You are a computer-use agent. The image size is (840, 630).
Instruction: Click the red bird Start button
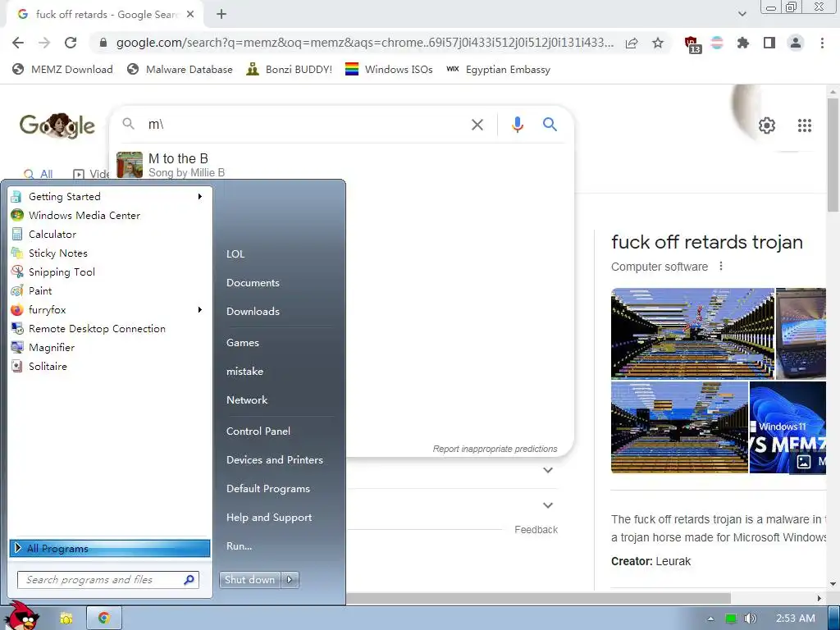[24, 615]
